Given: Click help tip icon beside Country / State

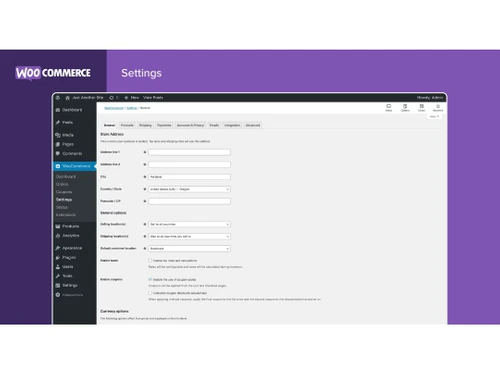Looking at the screenshot, I should 145,189.
